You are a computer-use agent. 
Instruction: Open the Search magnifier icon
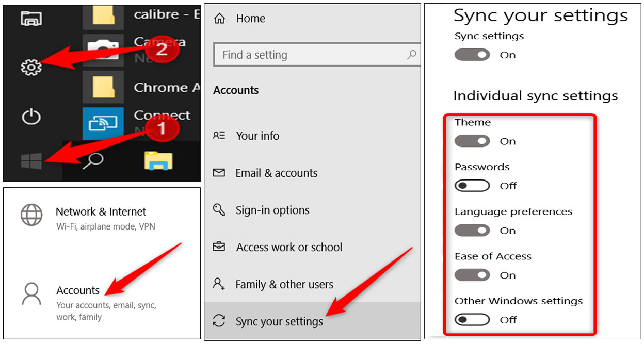(x=92, y=160)
